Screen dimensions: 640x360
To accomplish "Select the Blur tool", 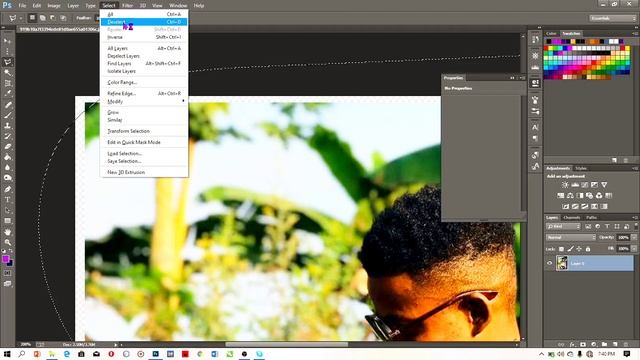I will coord(7,168).
